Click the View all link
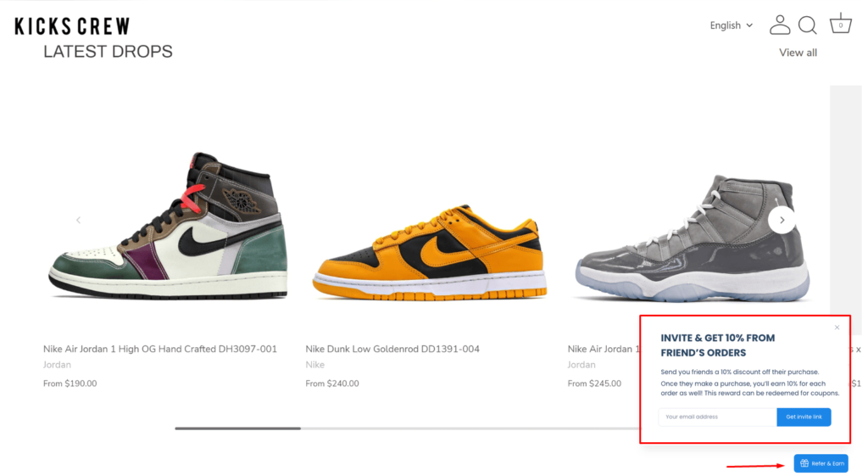Image resolution: width=868 pixels, height=476 pixels. tap(798, 53)
